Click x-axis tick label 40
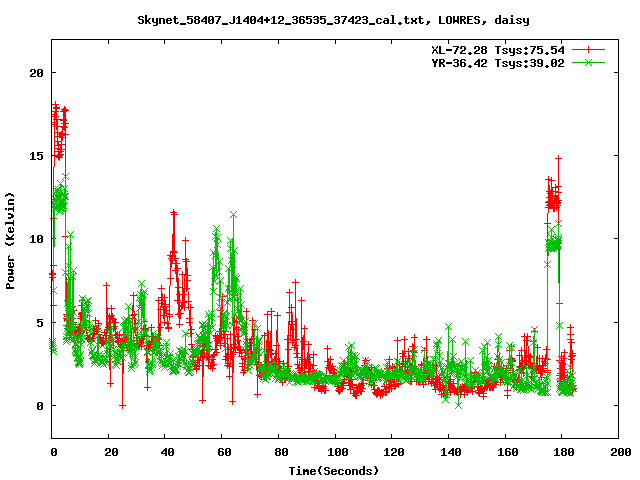 167,452
